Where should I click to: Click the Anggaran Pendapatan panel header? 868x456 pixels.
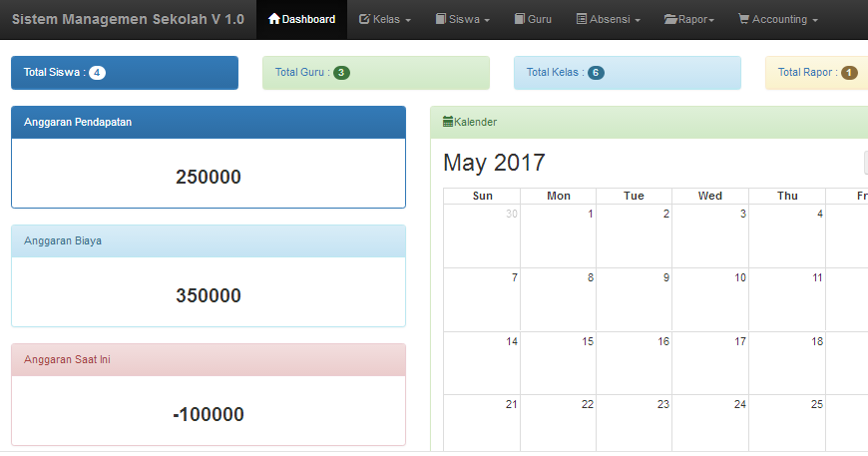[209, 123]
